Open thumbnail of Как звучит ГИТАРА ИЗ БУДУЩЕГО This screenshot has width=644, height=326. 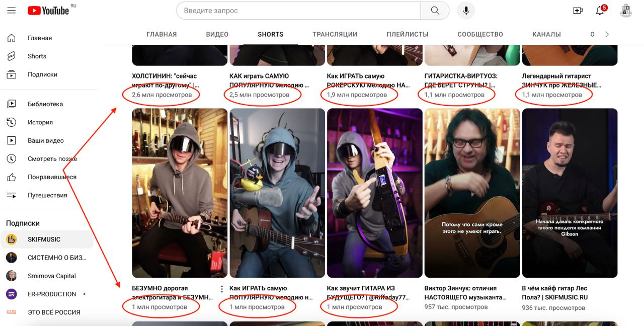375,193
